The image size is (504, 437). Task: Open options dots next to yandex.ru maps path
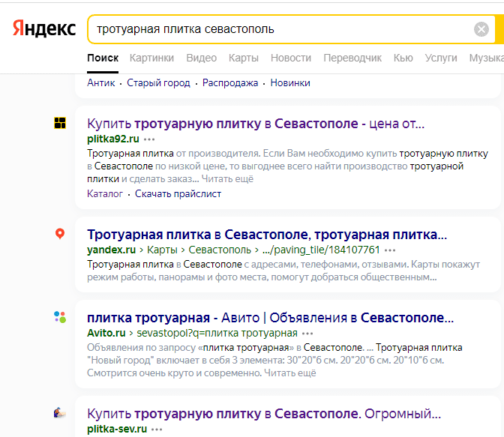pos(390,250)
